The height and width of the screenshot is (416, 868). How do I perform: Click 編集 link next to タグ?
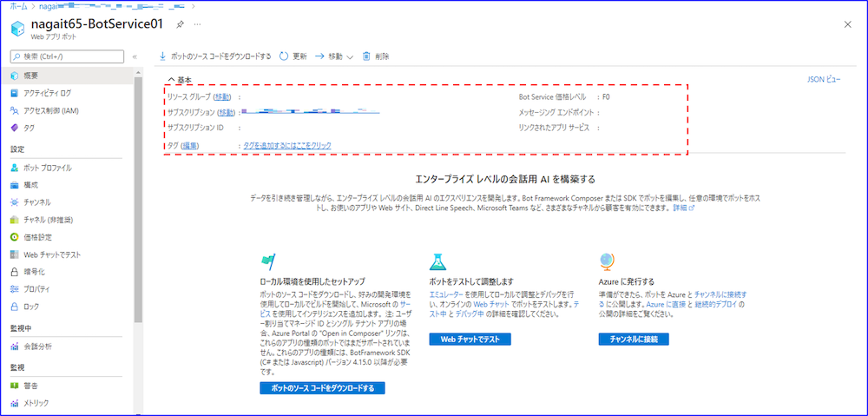(x=191, y=145)
